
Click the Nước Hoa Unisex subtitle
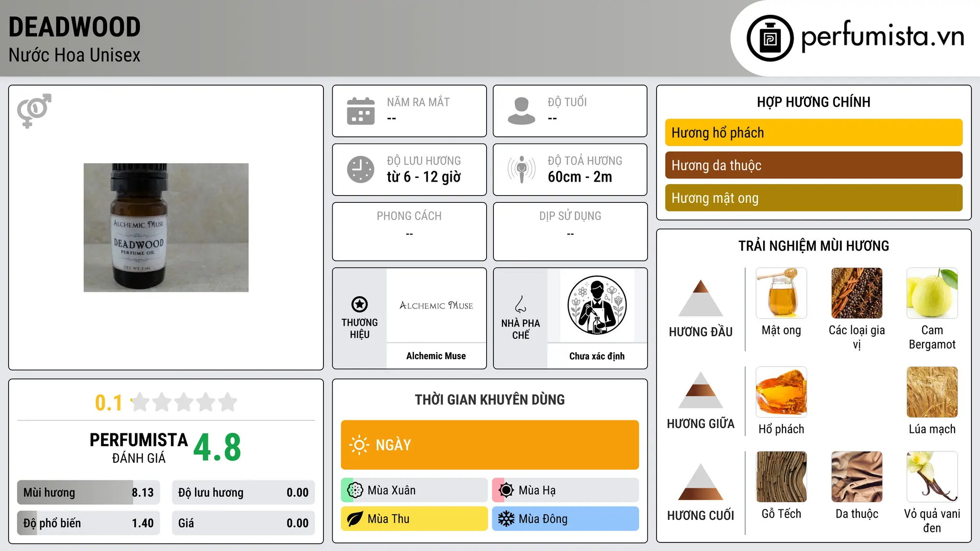[75, 55]
